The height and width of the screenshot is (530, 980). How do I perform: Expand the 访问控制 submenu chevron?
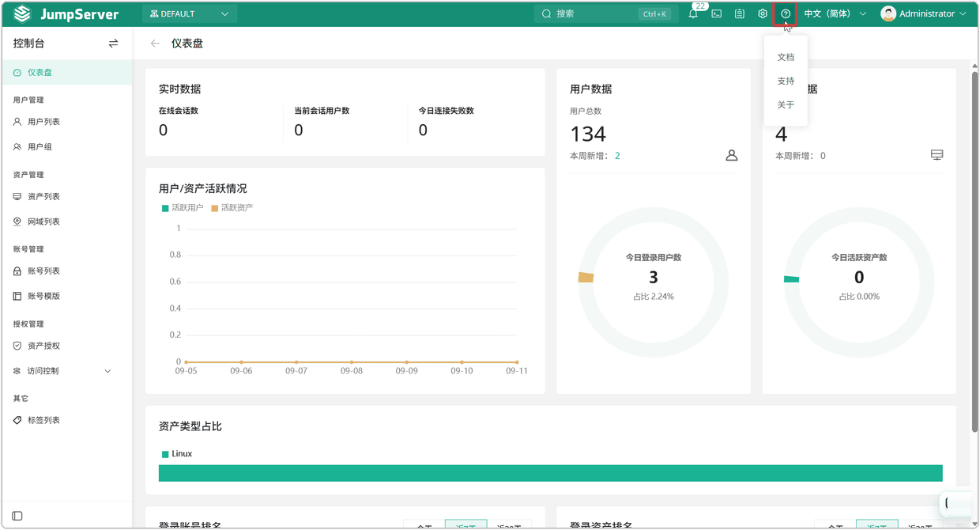[x=107, y=371]
